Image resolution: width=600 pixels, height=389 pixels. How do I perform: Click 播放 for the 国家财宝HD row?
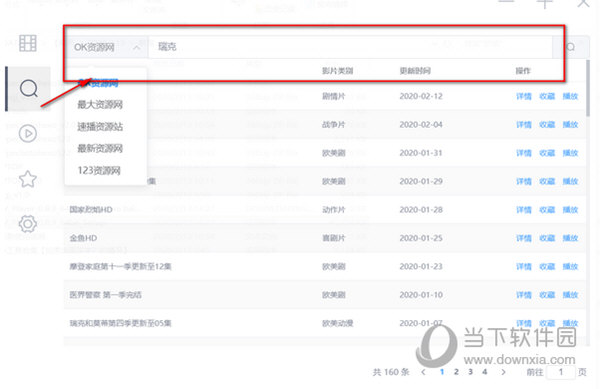point(570,210)
